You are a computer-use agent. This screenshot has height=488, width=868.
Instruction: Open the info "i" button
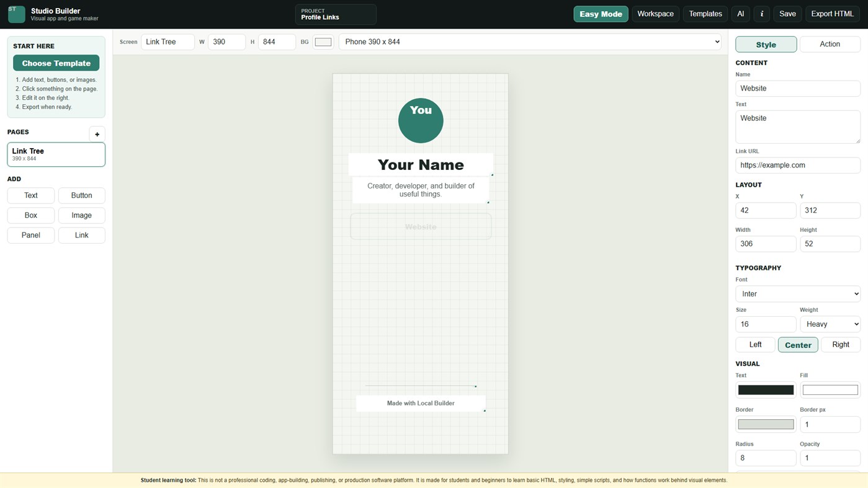click(762, 14)
